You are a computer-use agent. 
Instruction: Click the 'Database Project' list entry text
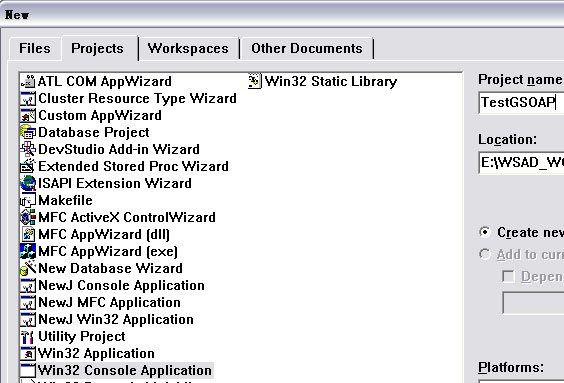pyautogui.click(x=94, y=132)
